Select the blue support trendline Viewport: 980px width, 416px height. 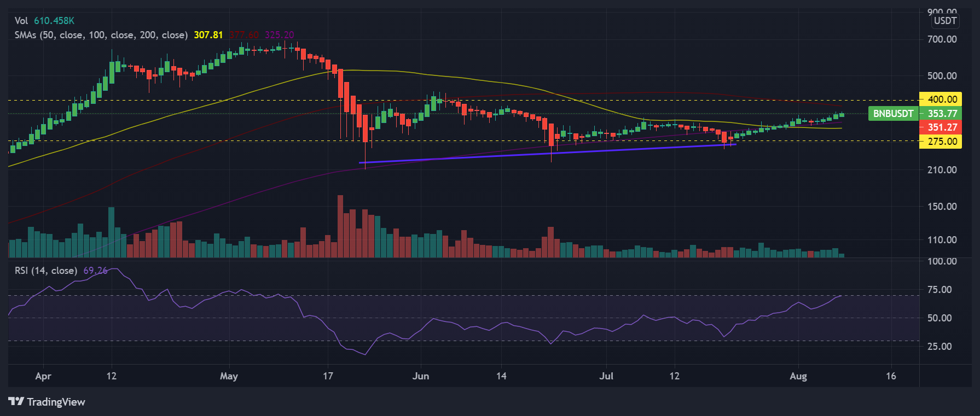pyautogui.click(x=547, y=153)
